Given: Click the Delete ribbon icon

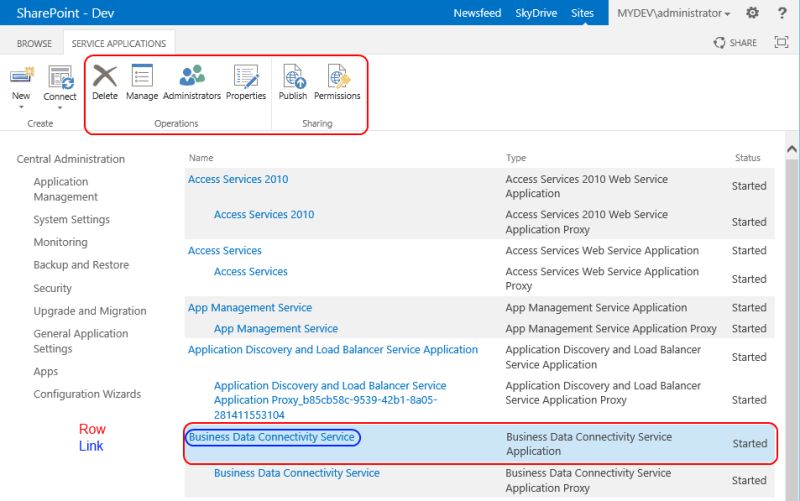Looking at the screenshot, I should (x=105, y=76).
